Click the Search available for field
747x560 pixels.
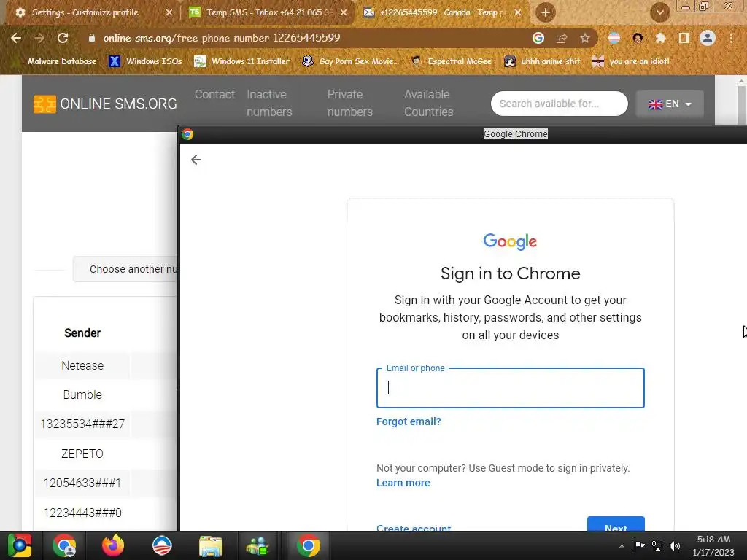pyautogui.click(x=560, y=104)
